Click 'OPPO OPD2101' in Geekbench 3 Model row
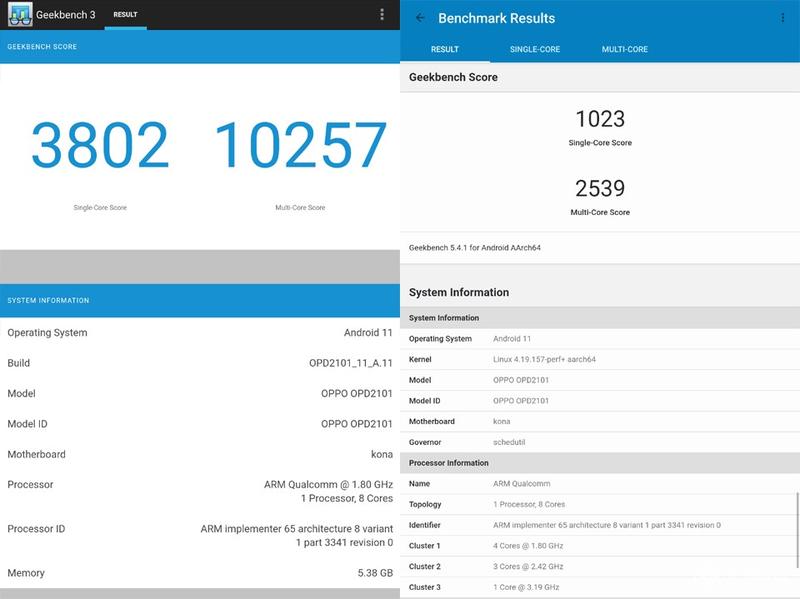800x599 pixels. [x=357, y=393]
